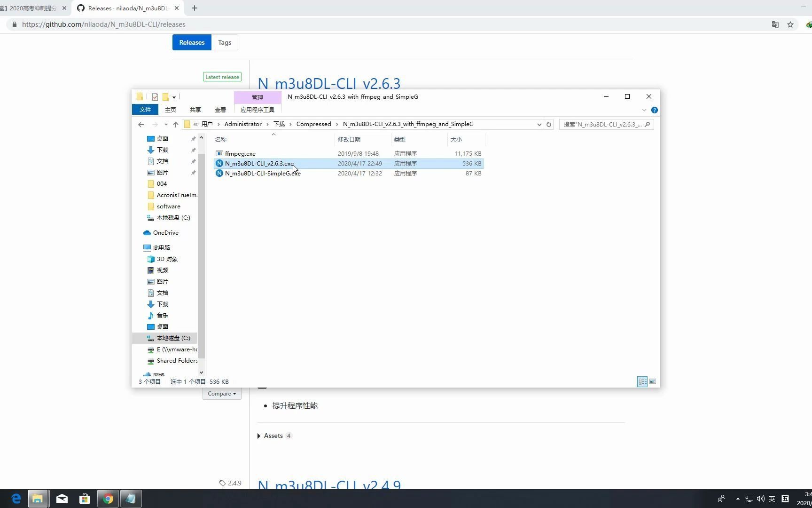The image size is (812, 508).
Task: Open pinned 下载 in quick access
Action: tap(163, 150)
